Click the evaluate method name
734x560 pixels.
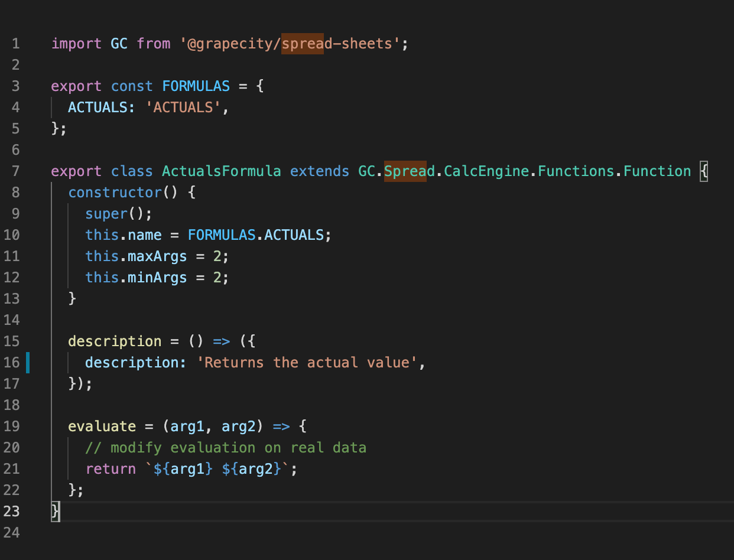point(102,426)
